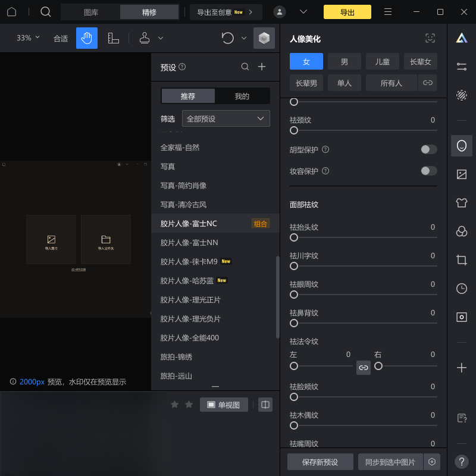
Task: Switch to the 推荐 presets tab
Action: coord(188,96)
